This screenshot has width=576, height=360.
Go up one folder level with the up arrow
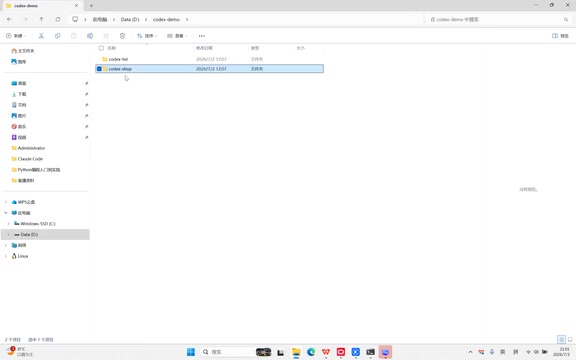42,19
